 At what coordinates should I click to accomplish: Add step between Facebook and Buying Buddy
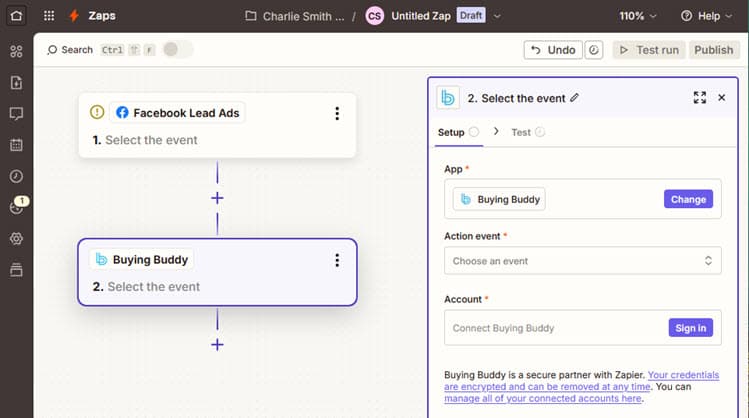(x=217, y=198)
